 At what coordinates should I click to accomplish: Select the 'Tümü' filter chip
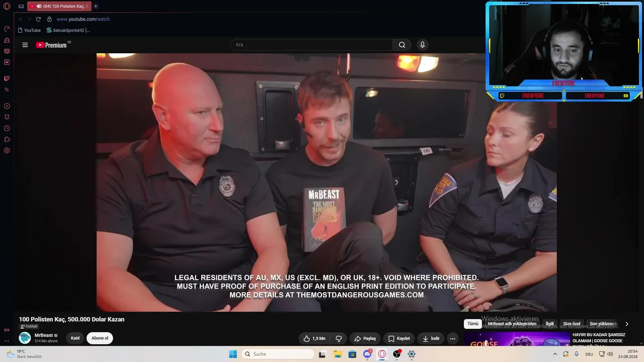click(x=473, y=324)
